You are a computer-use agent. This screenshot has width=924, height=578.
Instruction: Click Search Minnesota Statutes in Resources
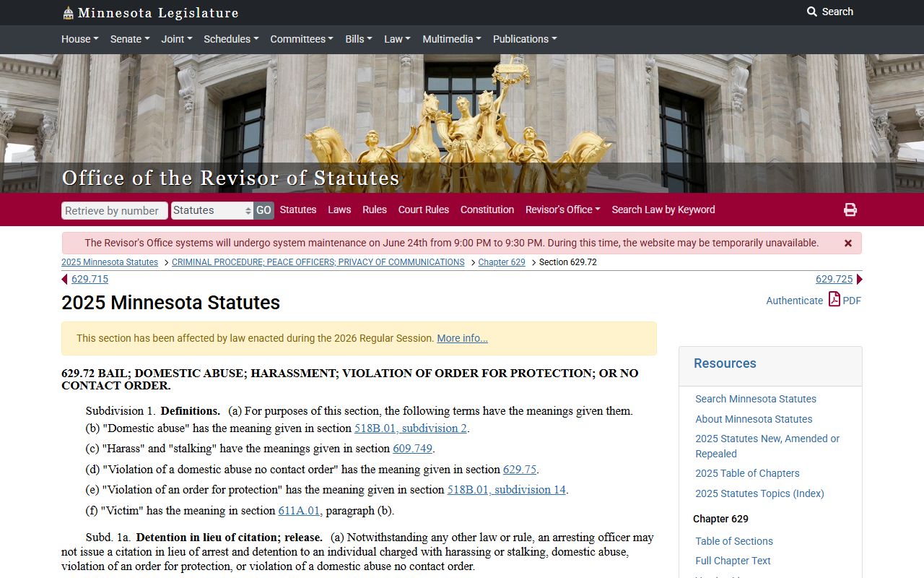point(756,399)
